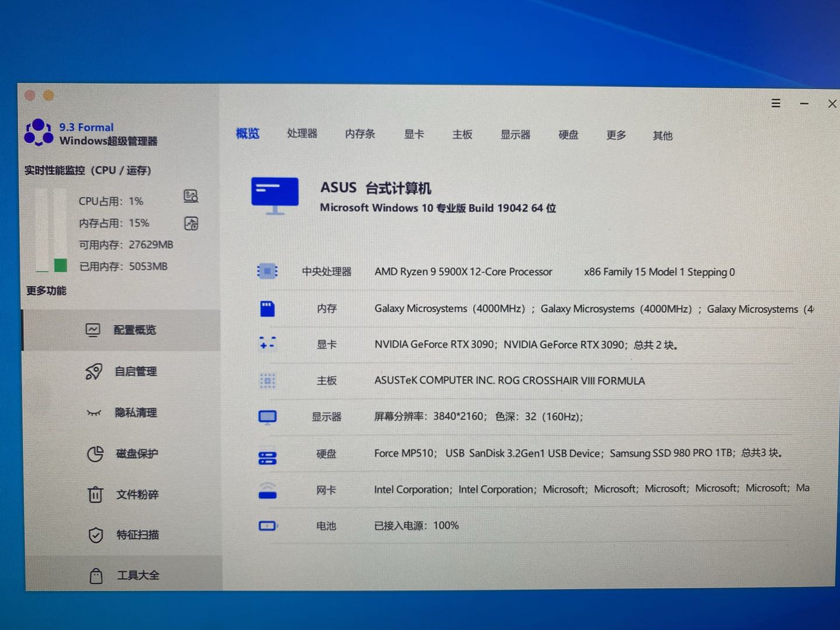Viewport: 840px width, 630px height.
Task: Open the 更多 tab
Action: click(616, 135)
